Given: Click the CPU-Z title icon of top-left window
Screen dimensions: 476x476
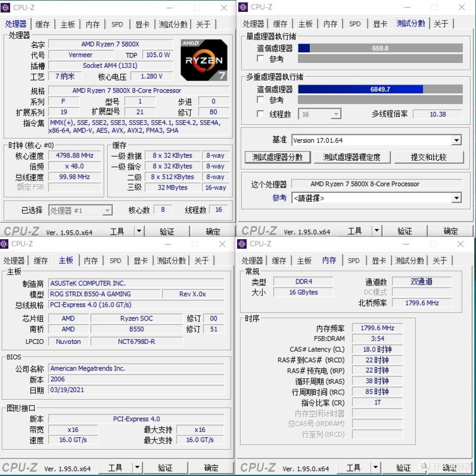Looking at the screenshot, I should tap(5, 7).
